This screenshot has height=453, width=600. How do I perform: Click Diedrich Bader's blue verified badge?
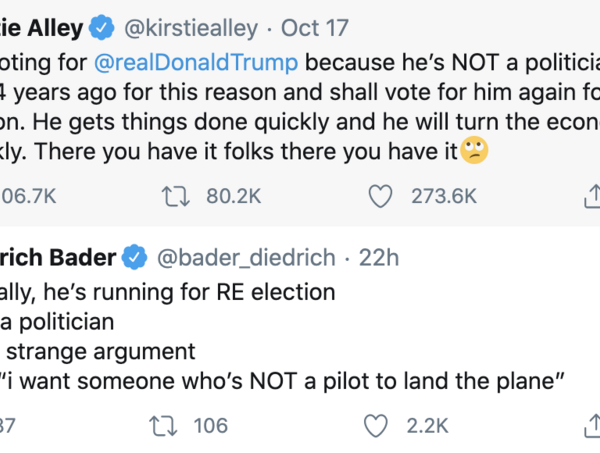tap(133, 257)
